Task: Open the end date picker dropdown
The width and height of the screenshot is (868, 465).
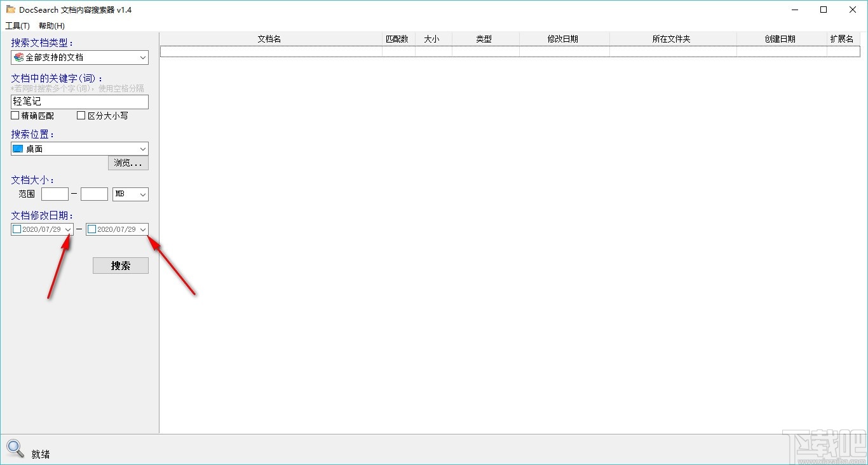Action: 144,229
